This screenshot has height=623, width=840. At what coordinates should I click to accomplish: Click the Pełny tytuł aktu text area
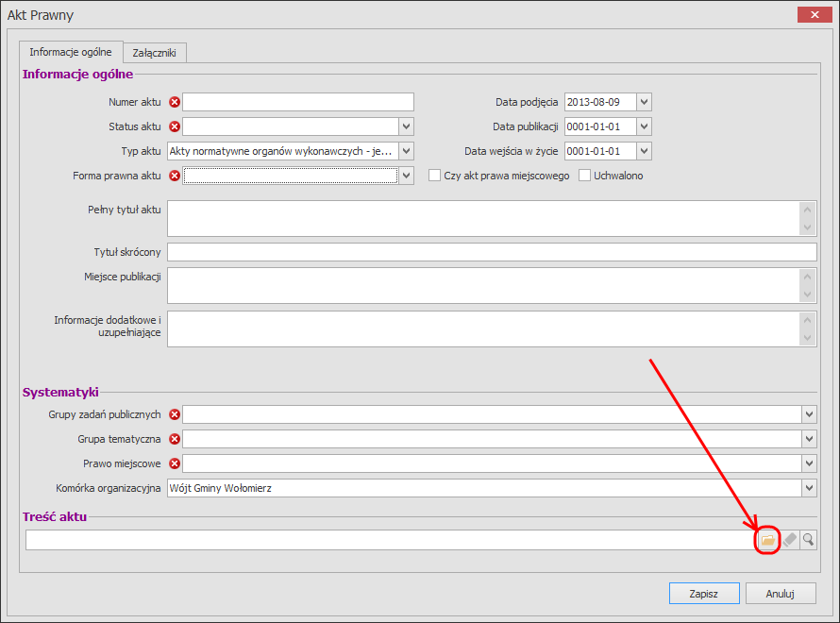tap(483, 219)
